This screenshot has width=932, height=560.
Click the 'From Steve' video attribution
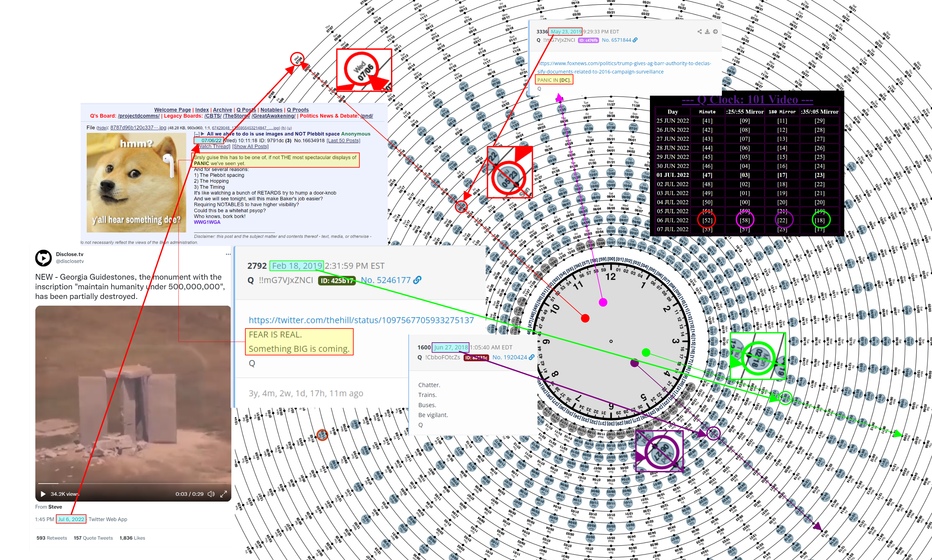click(x=49, y=507)
